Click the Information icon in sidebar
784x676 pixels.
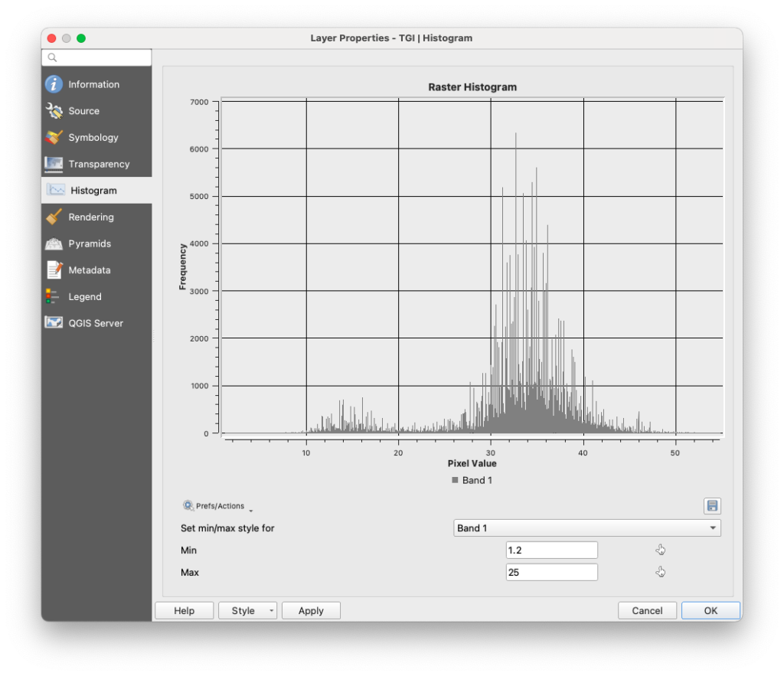(x=54, y=84)
